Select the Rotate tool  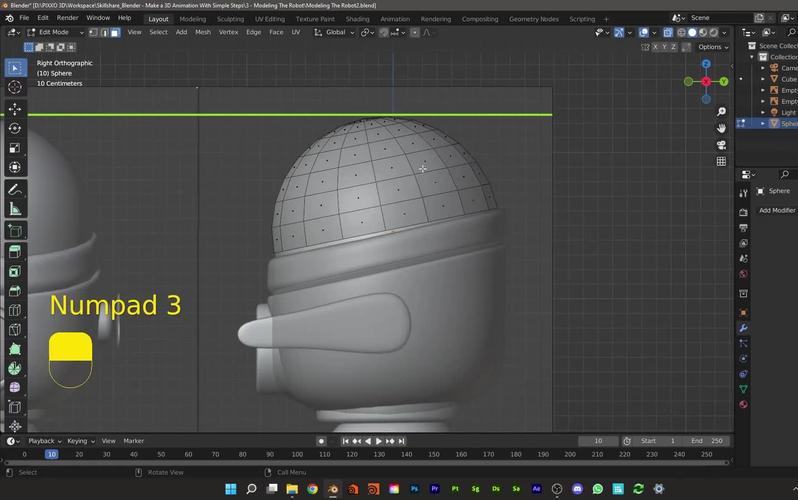(x=15, y=128)
